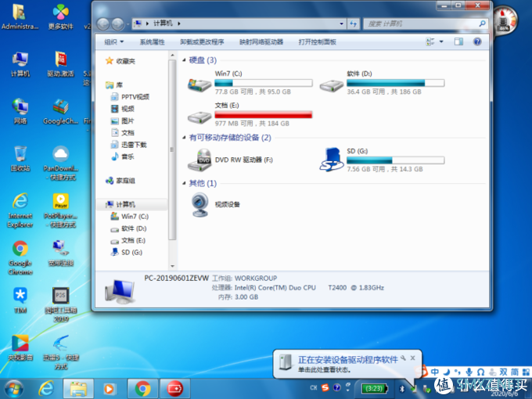The height and width of the screenshot is (399, 532).
Task: Click taskbar Internet Explorer icon
Action: click(x=46, y=389)
